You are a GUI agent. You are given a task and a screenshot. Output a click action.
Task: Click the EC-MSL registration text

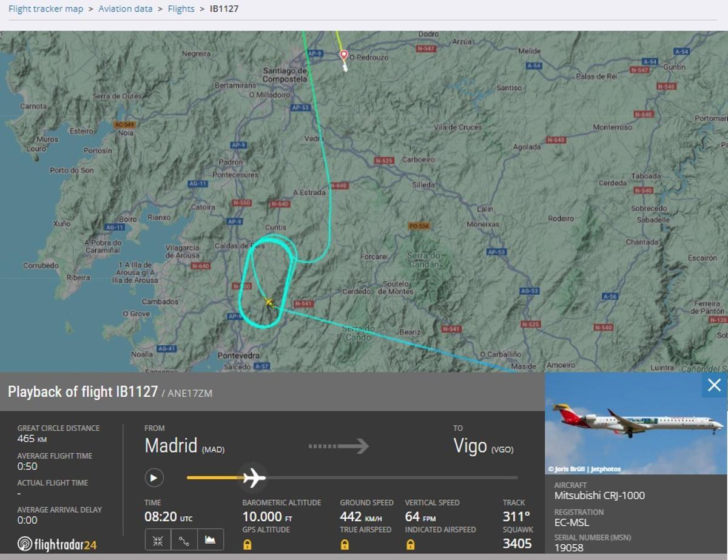[x=571, y=522]
